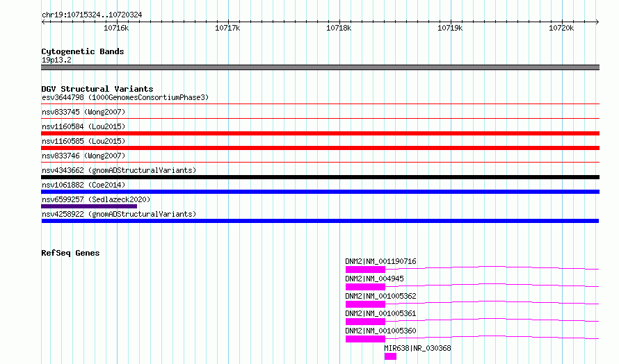Open DNM2|NM_001005361 transcript label
The height and width of the screenshot is (364, 619).
380,313
